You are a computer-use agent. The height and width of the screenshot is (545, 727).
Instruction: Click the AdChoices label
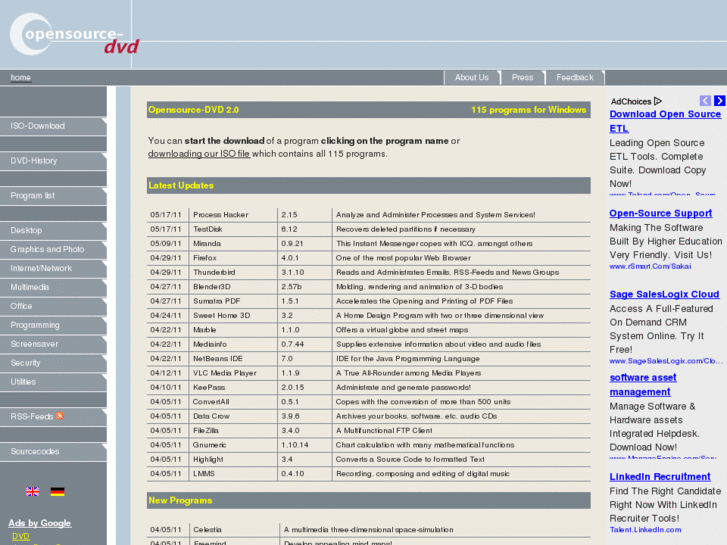[x=631, y=101]
